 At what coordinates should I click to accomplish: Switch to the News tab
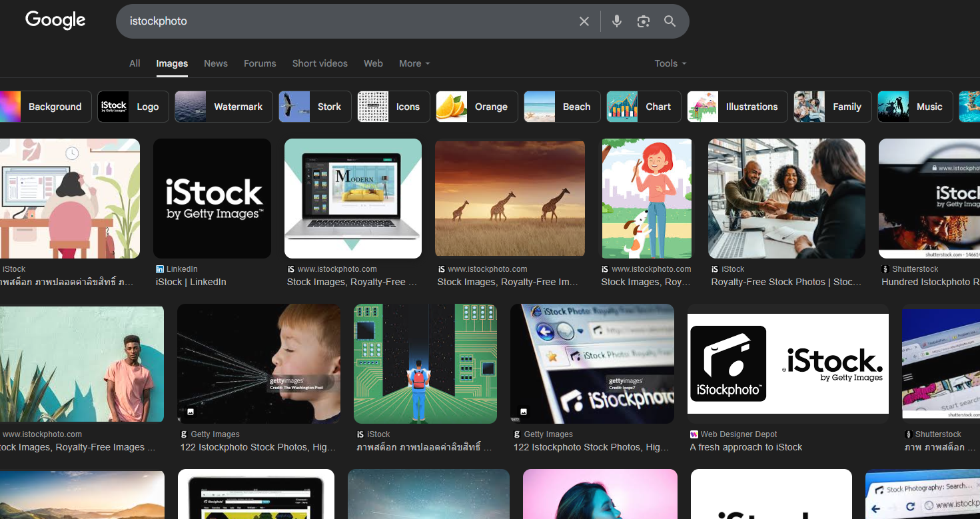(215, 63)
